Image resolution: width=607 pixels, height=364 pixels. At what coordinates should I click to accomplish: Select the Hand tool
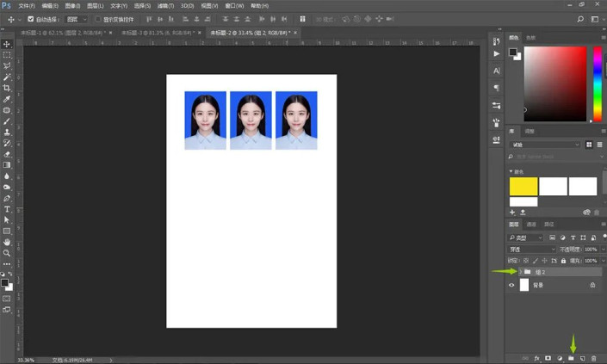click(7, 242)
